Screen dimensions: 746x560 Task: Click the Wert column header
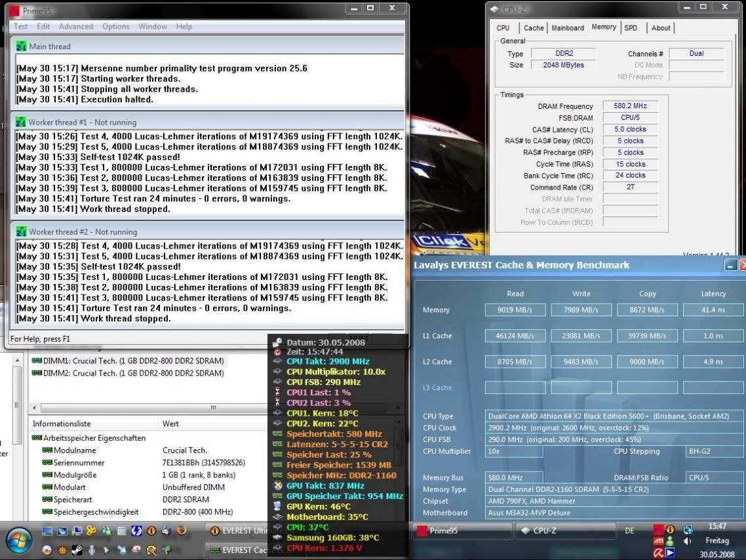pyautogui.click(x=213, y=424)
